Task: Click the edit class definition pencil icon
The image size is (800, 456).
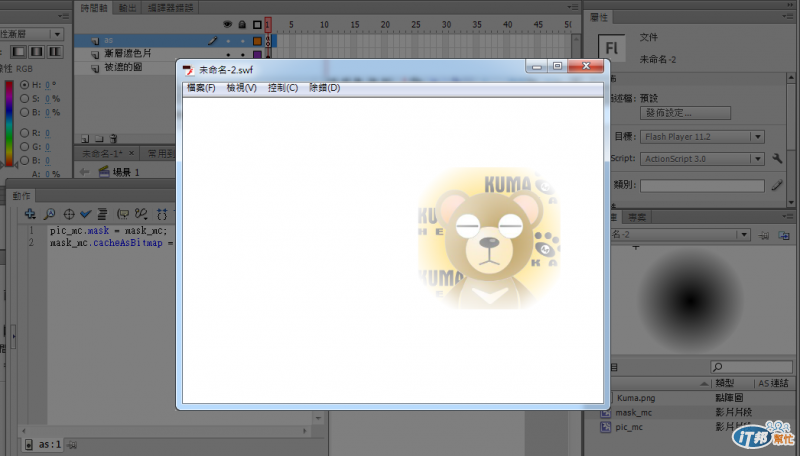Action: pos(777,185)
